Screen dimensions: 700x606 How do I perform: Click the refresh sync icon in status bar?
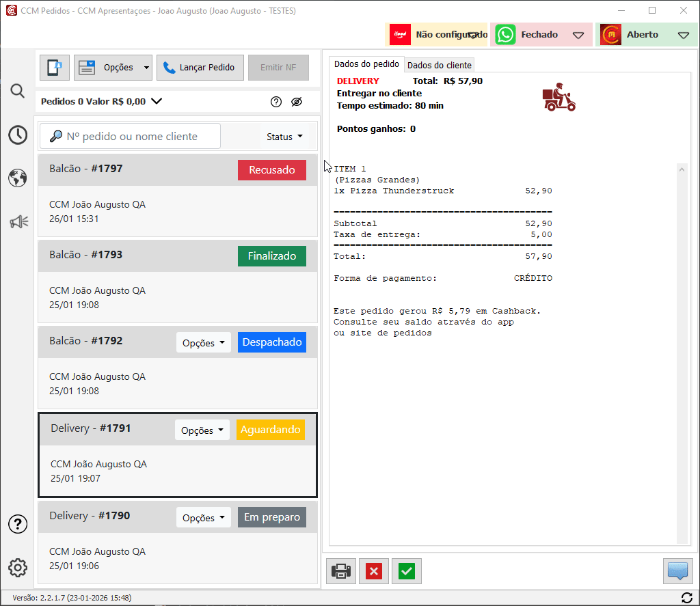686,598
